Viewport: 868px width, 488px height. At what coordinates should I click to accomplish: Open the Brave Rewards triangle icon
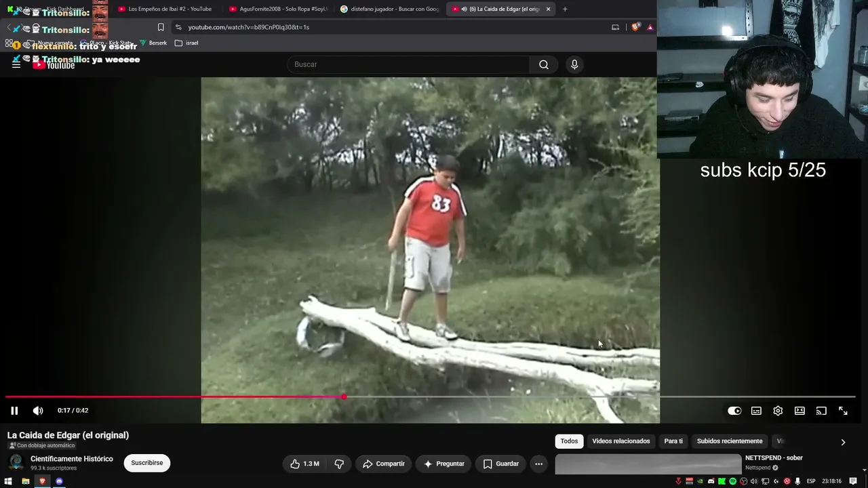(x=650, y=27)
